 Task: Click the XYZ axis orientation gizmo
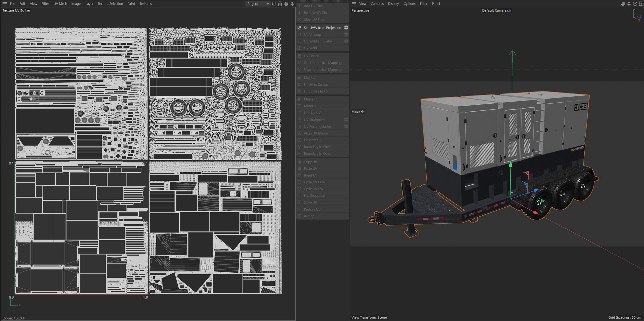636,15
